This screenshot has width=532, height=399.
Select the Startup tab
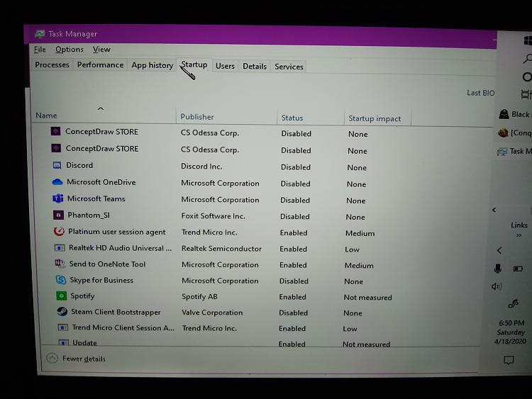tap(194, 64)
